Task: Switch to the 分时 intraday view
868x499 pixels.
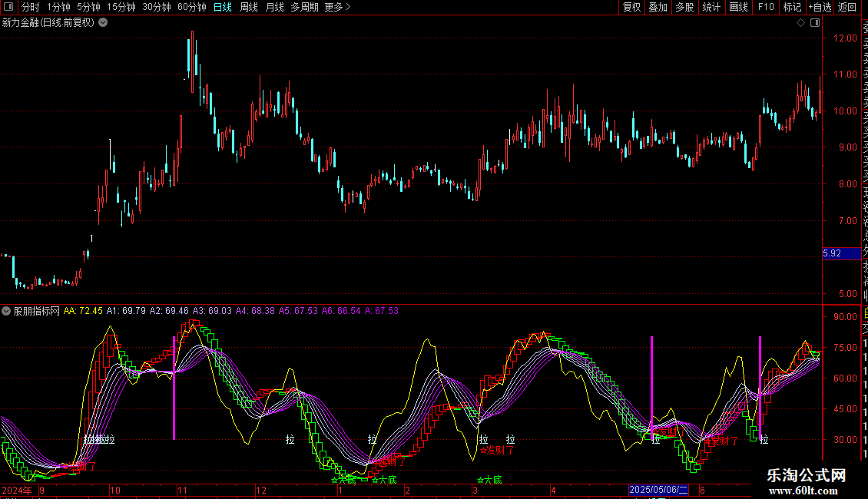Action: (x=30, y=7)
